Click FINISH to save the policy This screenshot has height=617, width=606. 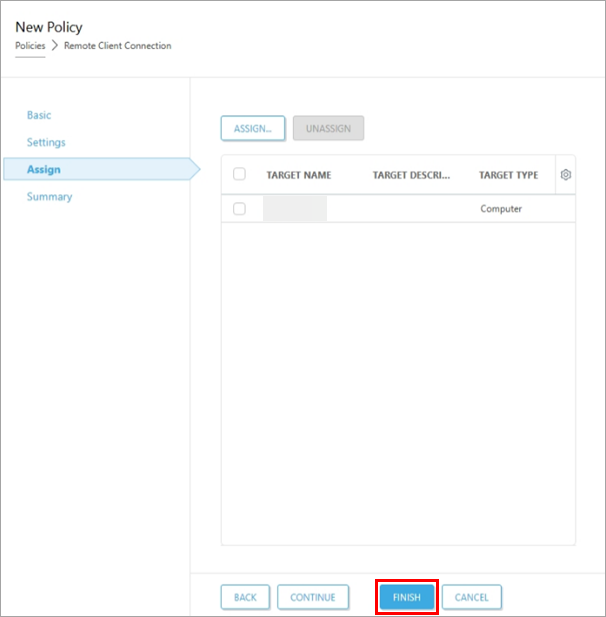point(406,597)
